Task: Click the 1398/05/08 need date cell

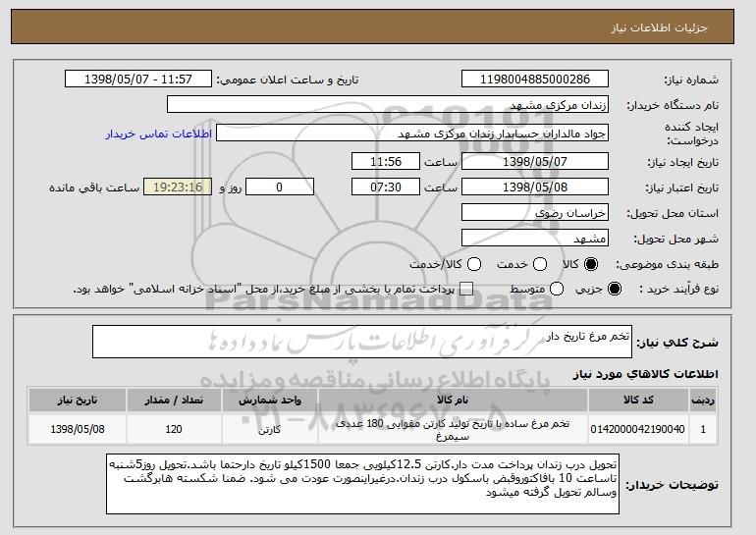Action: [78, 429]
